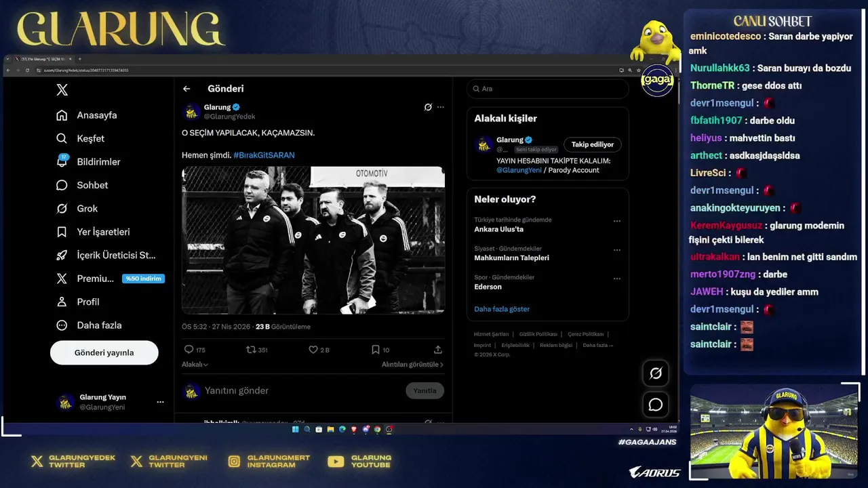Open OBS Studio from the taskbar
Screen dimensions: 868x488
[x=389, y=429]
